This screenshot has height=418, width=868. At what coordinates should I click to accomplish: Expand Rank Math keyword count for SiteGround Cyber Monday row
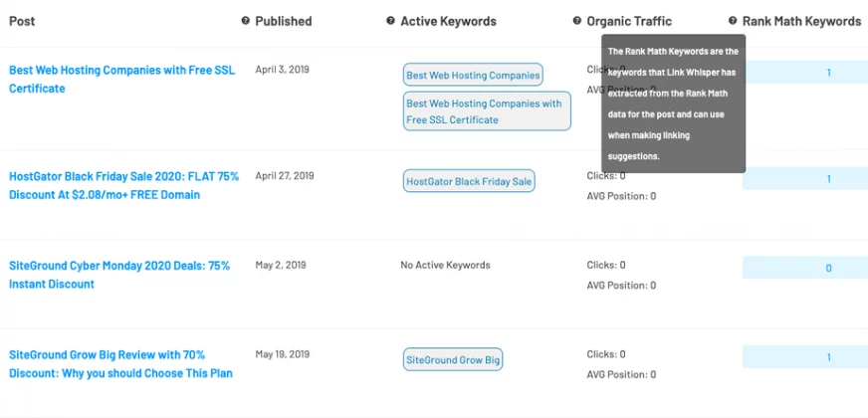pyautogui.click(x=805, y=268)
